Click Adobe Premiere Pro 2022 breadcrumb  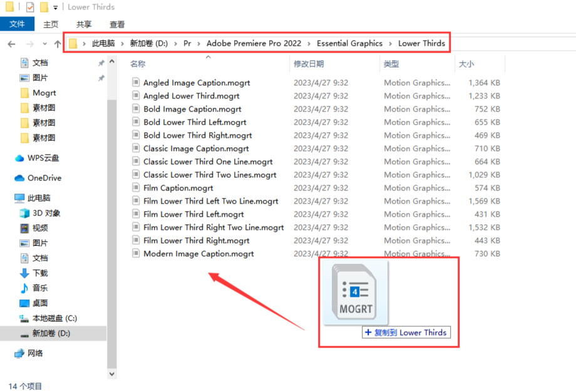254,43
